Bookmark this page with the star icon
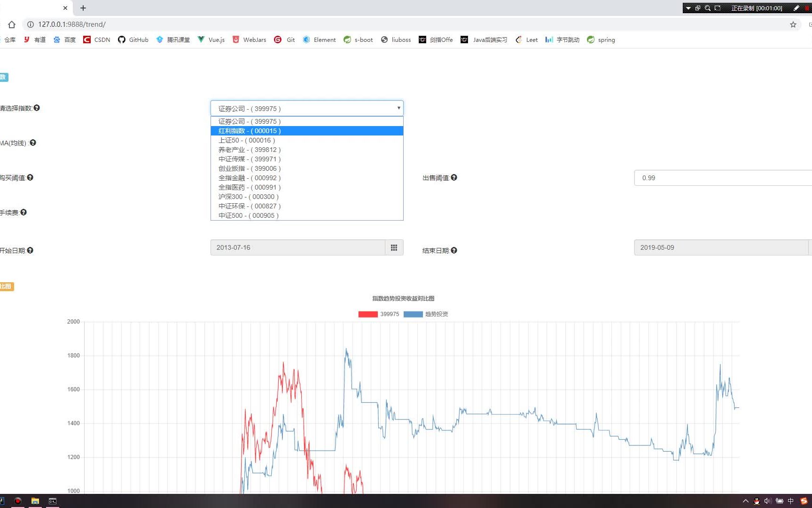 tap(793, 24)
